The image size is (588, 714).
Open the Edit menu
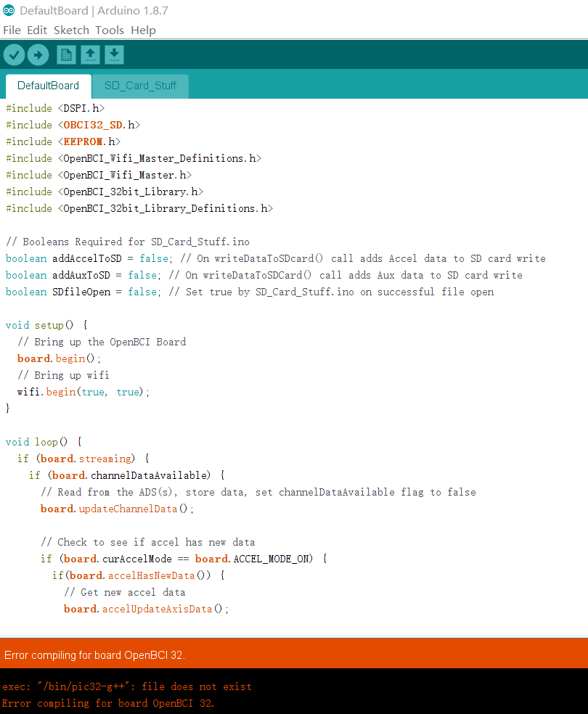(37, 30)
